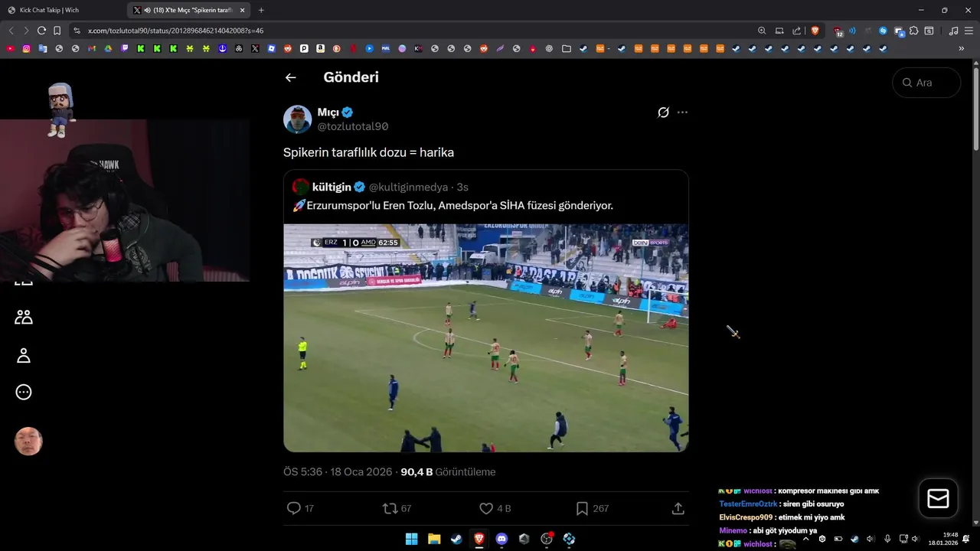The width and height of the screenshot is (980, 551).
Task: Open the account avatar in the sidebar
Action: (28, 442)
